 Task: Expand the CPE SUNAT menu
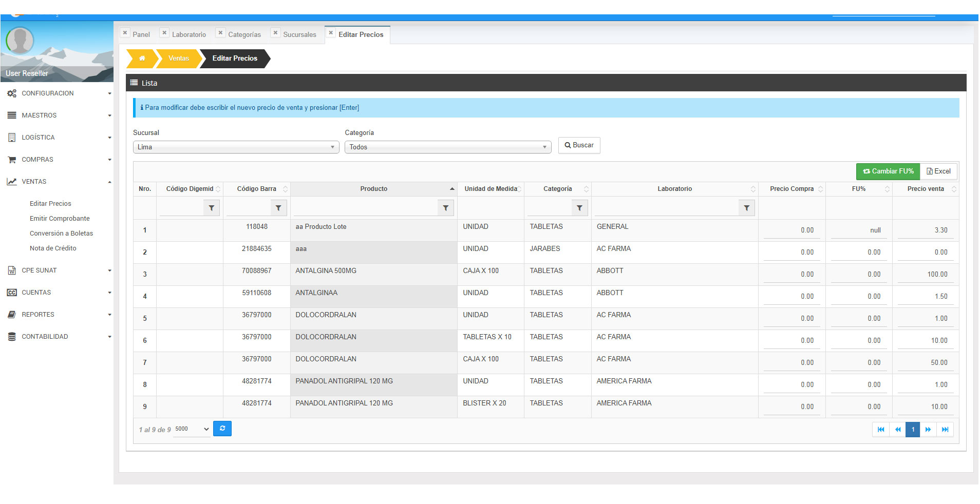(56, 270)
